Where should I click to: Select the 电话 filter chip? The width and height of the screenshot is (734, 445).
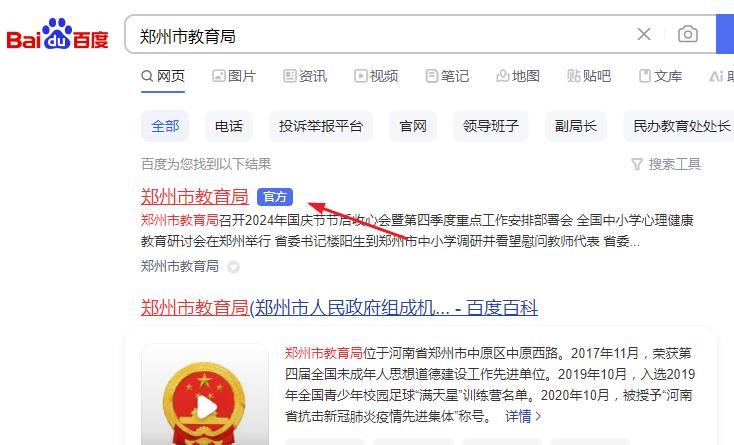click(229, 126)
